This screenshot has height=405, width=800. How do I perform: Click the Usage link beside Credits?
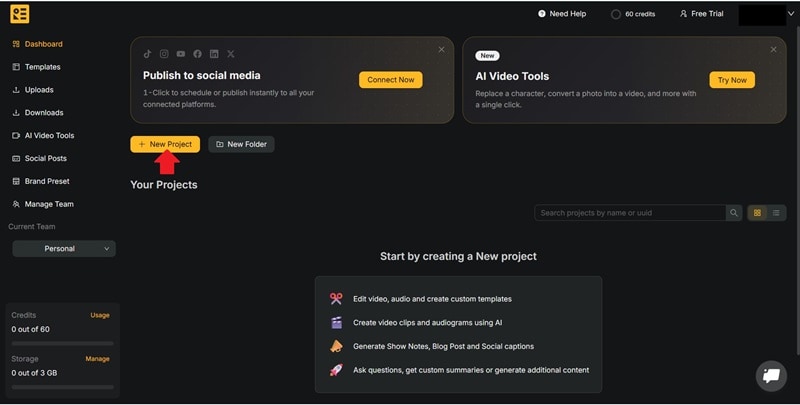coord(100,315)
